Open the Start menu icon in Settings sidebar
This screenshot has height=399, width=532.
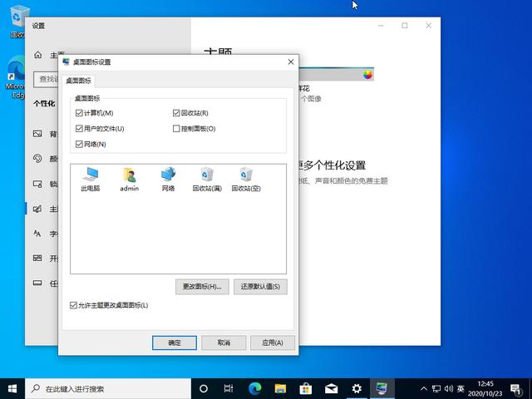(x=37, y=259)
